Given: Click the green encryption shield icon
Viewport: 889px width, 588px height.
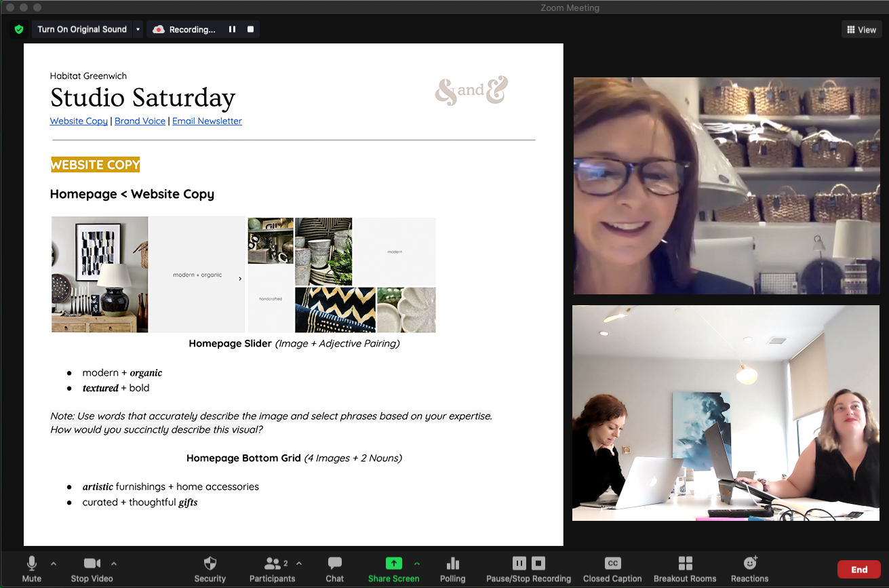Looking at the screenshot, I should [19, 29].
